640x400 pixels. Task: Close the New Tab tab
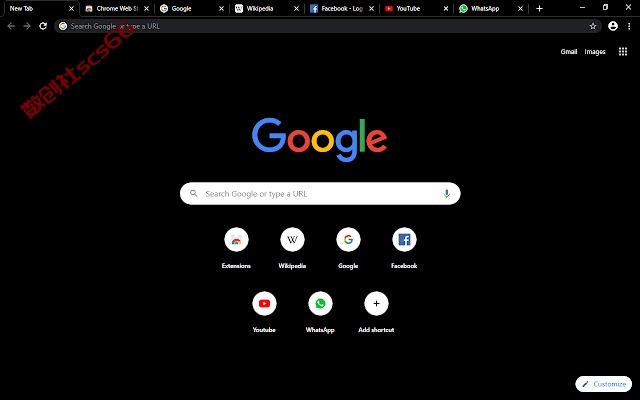point(71,9)
